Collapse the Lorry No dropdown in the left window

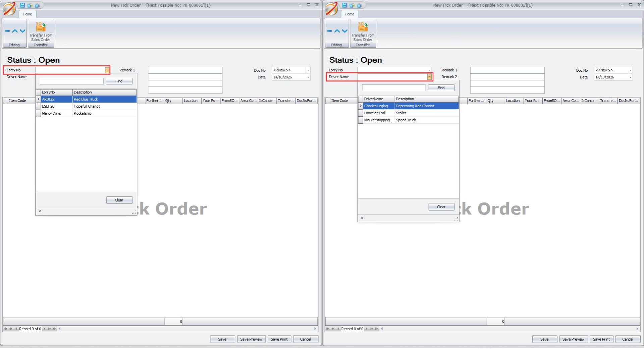[107, 70]
